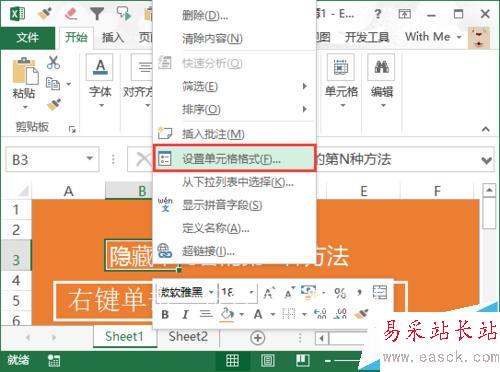Click the vertical scrollbar up arrow
This screenshot has width=500, height=372.
[489, 190]
